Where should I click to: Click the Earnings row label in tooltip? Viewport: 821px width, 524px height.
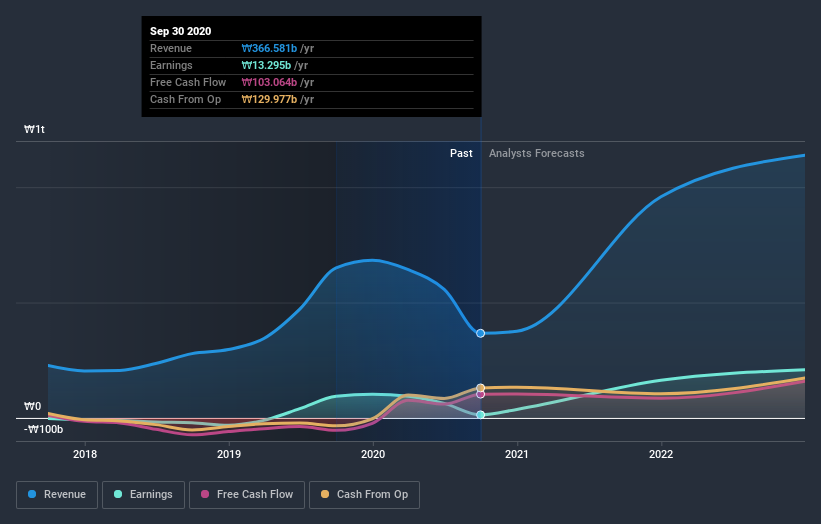[171, 65]
